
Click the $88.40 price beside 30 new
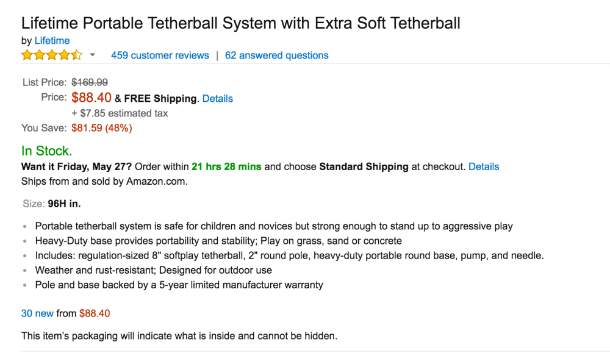[x=95, y=313]
